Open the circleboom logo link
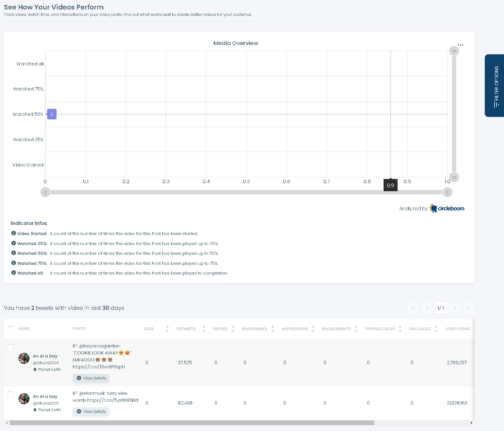The image size is (504, 431). 447,208
